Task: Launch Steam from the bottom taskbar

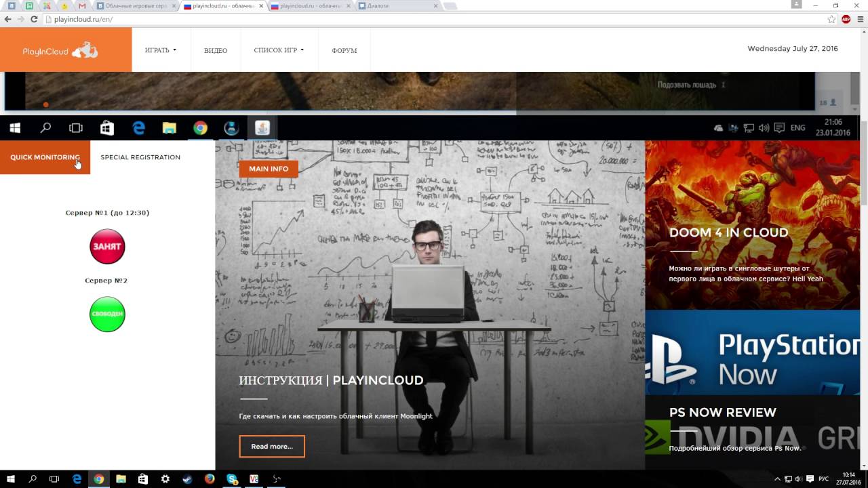Action: point(187,479)
